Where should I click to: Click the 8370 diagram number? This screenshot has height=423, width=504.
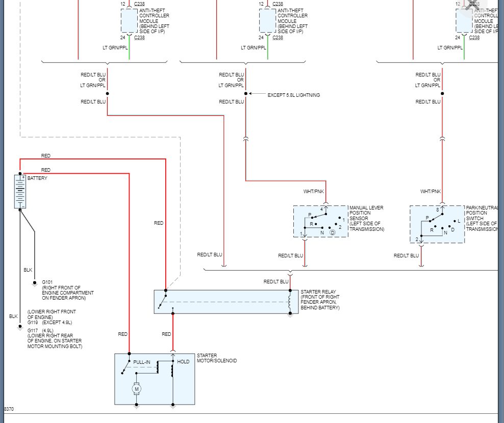tap(9, 409)
